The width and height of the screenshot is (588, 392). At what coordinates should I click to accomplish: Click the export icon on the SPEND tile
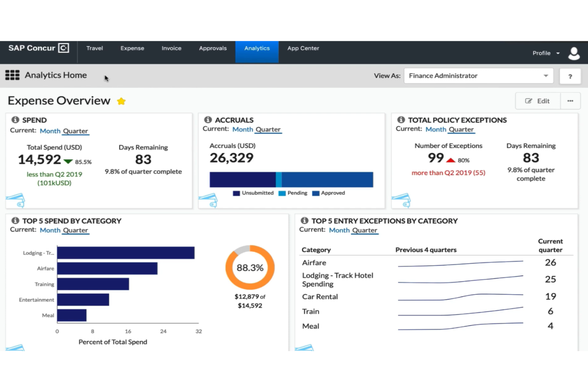click(16, 199)
